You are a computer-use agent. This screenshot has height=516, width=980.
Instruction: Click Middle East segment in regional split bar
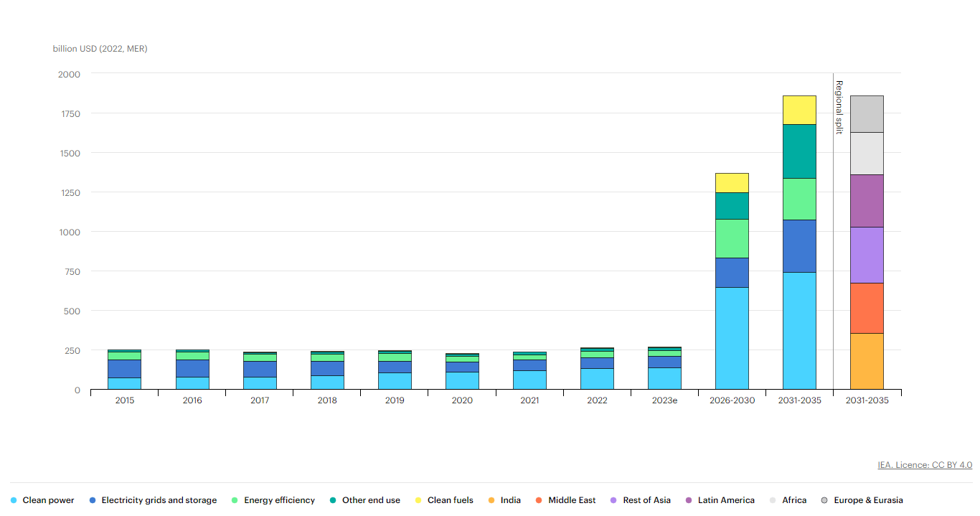867,308
